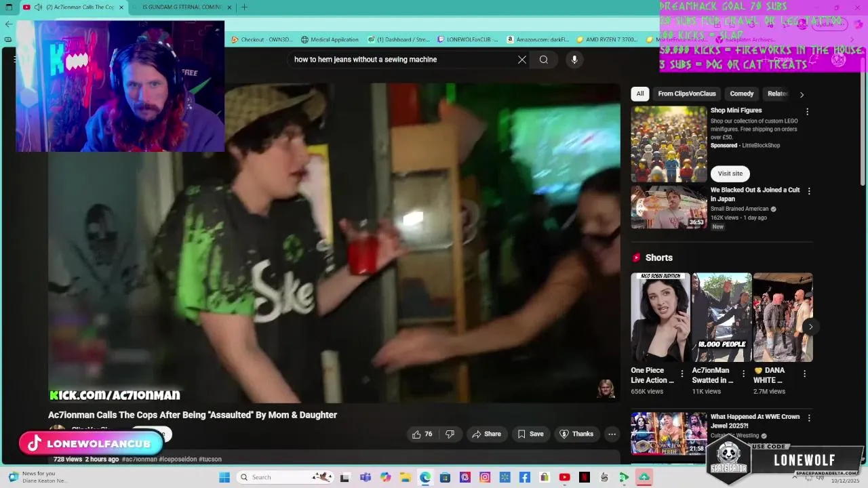Viewport: 868px width, 488px height.
Task: Switch to the IS GUNDAM:G ETERNAL tab
Action: pyautogui.click(x=182, y=7)
